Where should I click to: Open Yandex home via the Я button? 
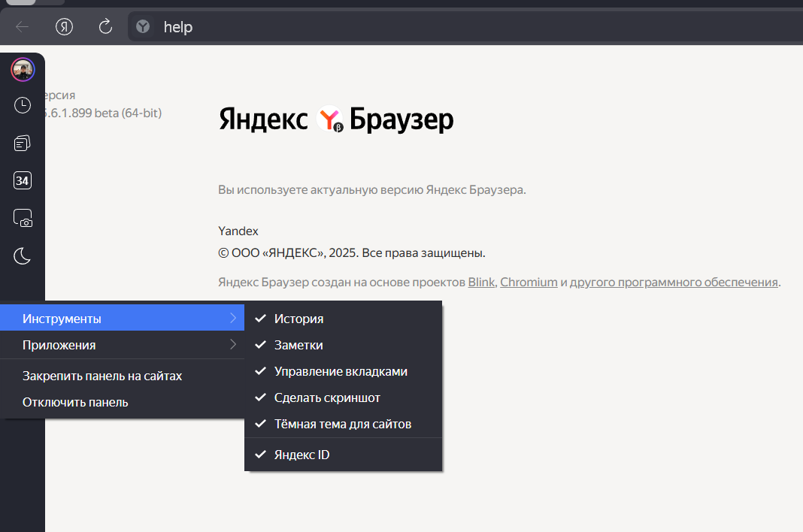click(x=64, y=26)
